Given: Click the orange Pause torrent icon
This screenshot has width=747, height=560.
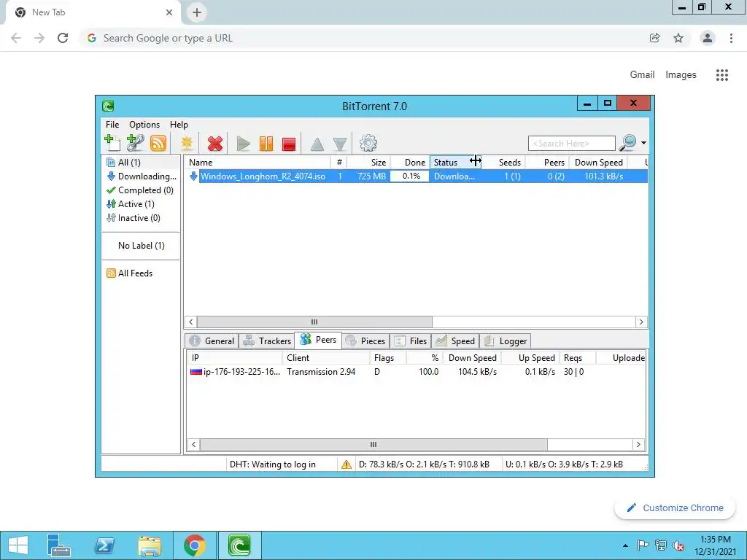Looking at the screenshot, I should pyautogui.click(x=266, y=144).
